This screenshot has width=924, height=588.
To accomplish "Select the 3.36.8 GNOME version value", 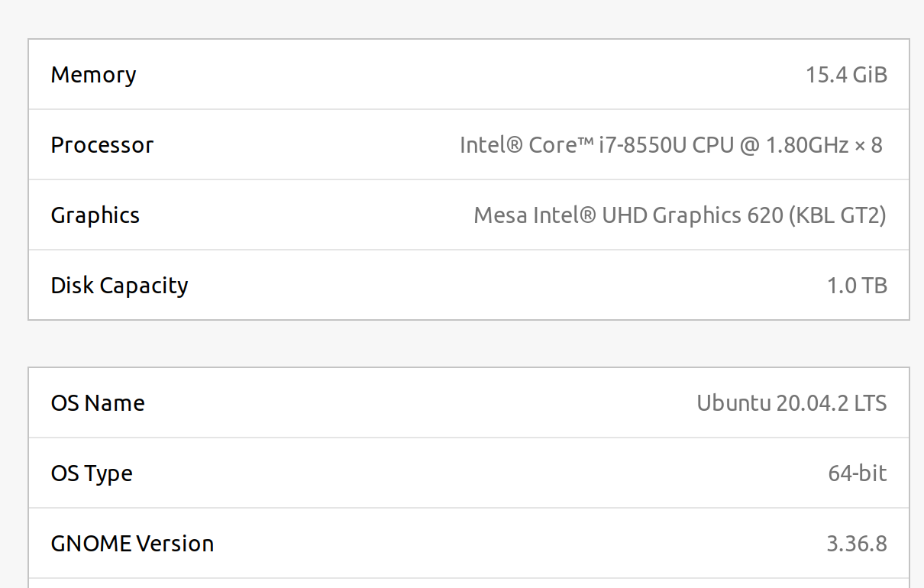I will pyautogui.click(x=857, y=544).
